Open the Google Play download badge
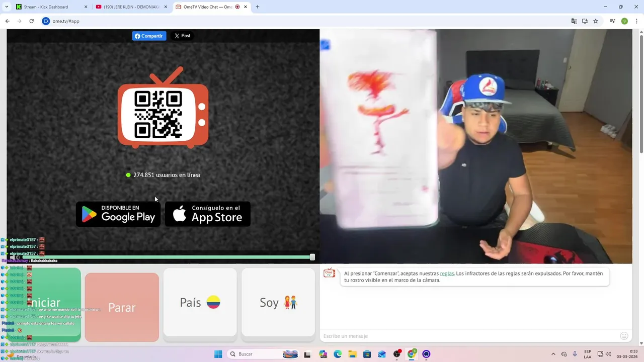Image resolution: width=644 pixels, height=362 pixels. click(x=118, y=214)
